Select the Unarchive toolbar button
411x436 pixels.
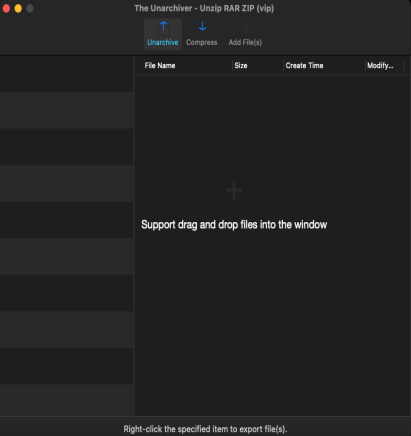(x=163, y=34)
